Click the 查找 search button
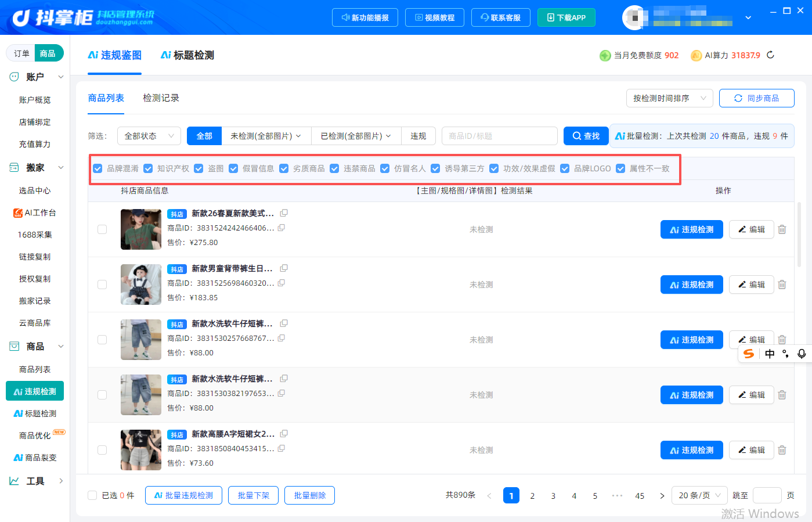Image resolution: width=812 pixels, height=522 pixels. pos(586,136)
